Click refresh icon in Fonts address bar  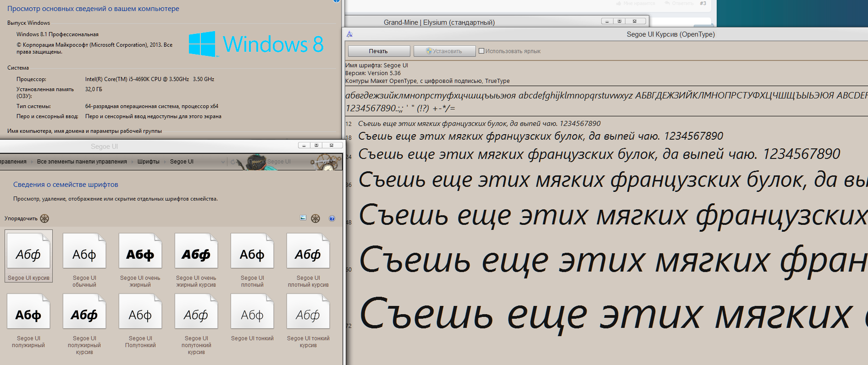click(233, 162)
